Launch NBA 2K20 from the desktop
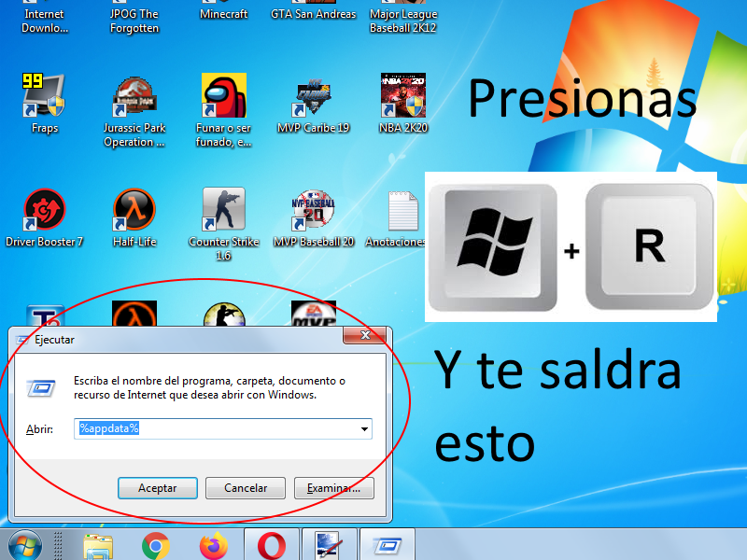747x560 pixels. (402, 98)
